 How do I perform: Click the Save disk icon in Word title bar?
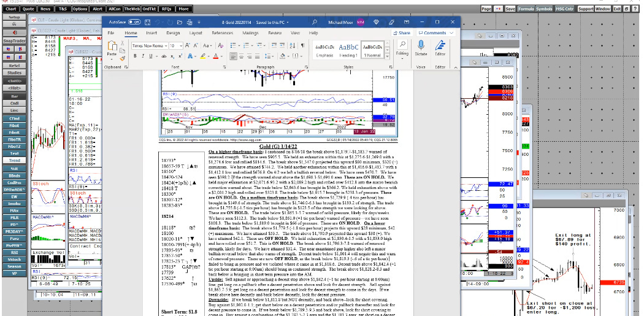148,22
